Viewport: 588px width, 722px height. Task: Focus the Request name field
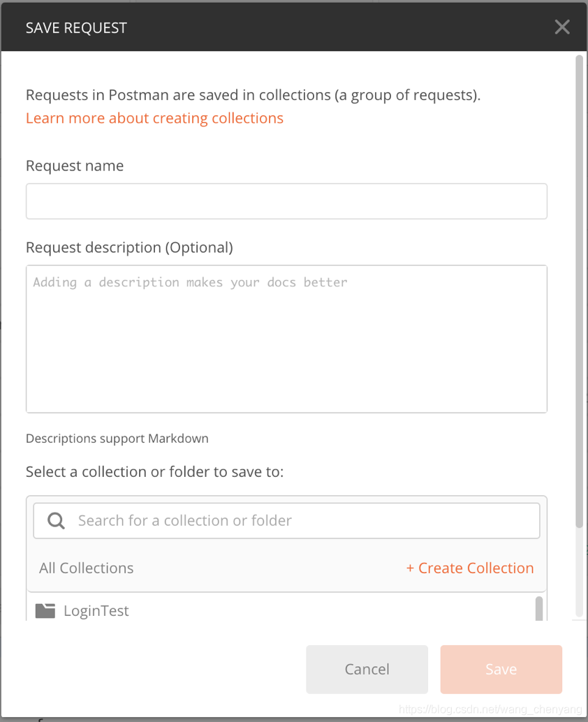click(286, 201)
